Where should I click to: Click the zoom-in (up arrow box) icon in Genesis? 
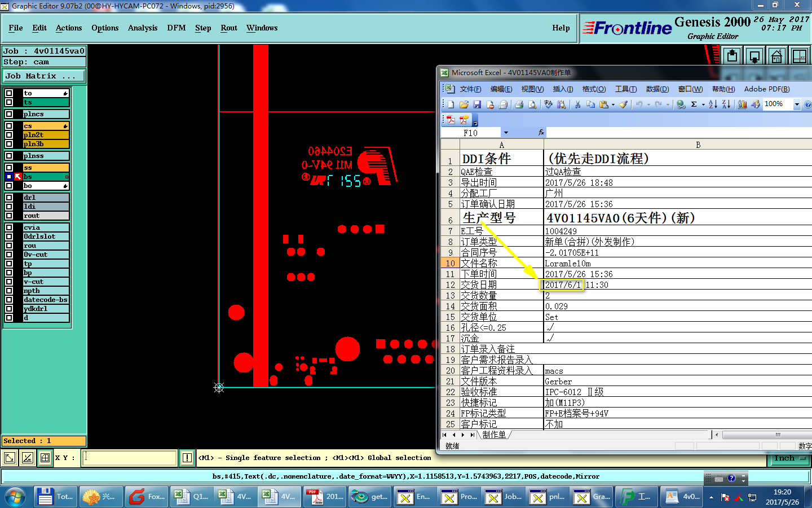tap(732, 55)
